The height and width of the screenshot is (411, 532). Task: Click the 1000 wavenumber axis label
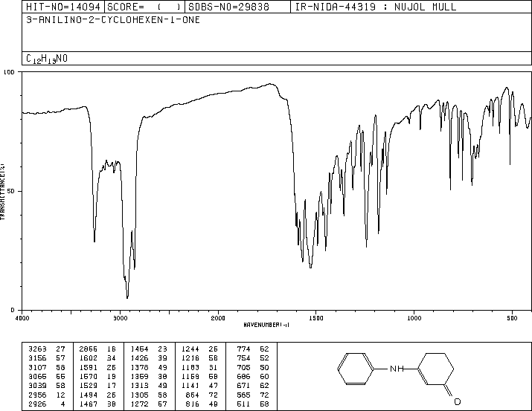(414, 318)
